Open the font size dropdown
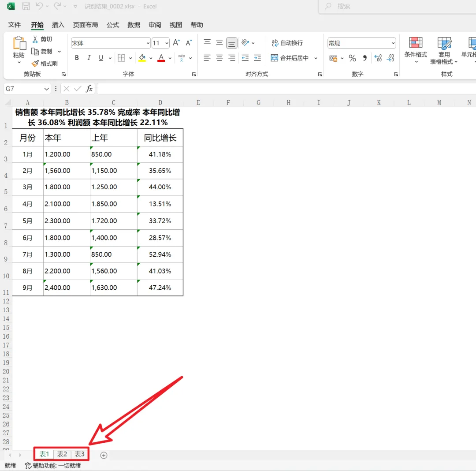Screen dimensions: 476x471 click(167, 43)
